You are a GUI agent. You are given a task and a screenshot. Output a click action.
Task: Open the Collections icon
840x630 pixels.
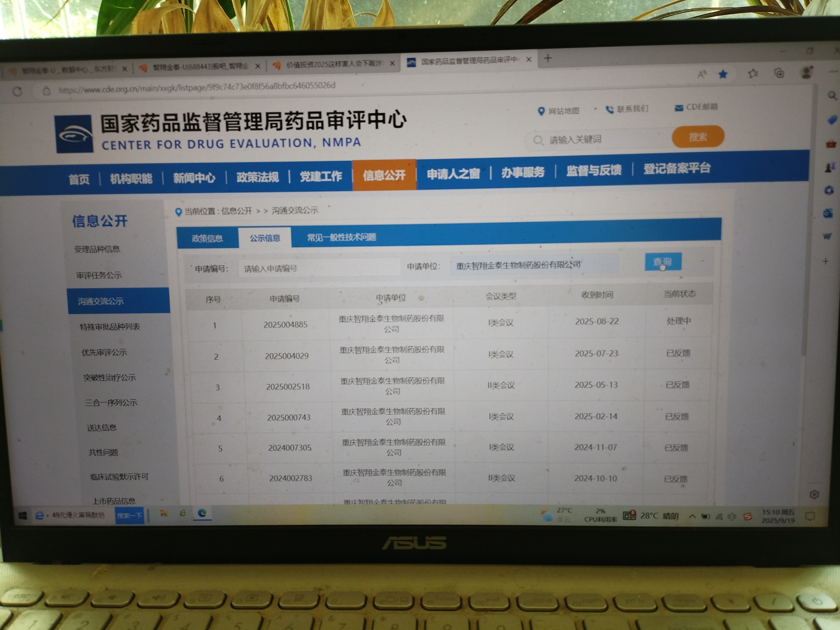(x=779, y=73)
